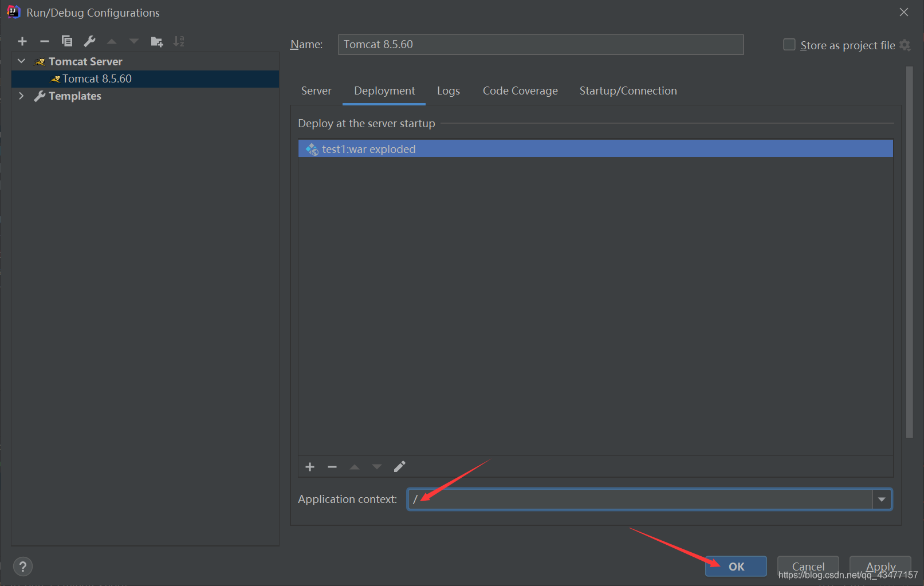Screen dimensions: 924x586
Task: Open help with question mark button
Action: coord(23,567)
